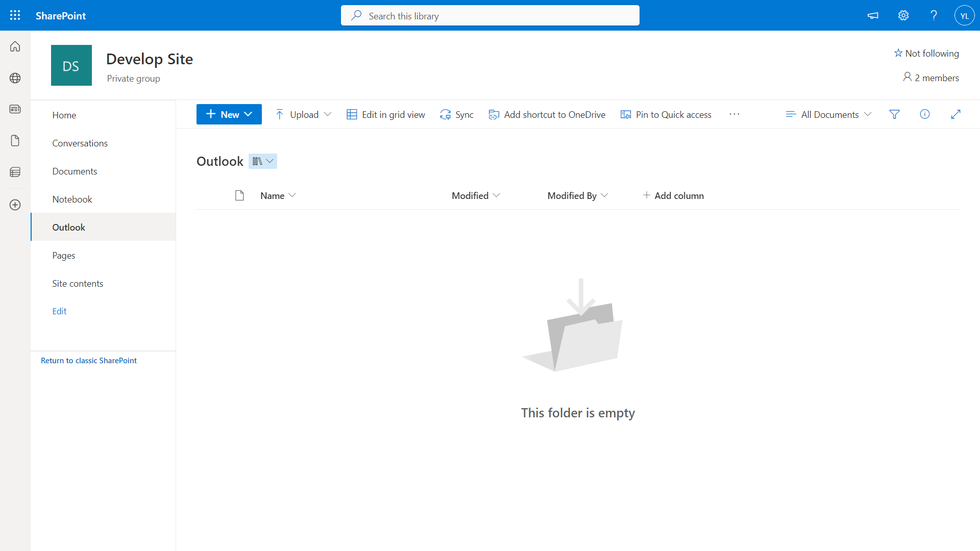Open the Name column menu

[x=278, y=195]
